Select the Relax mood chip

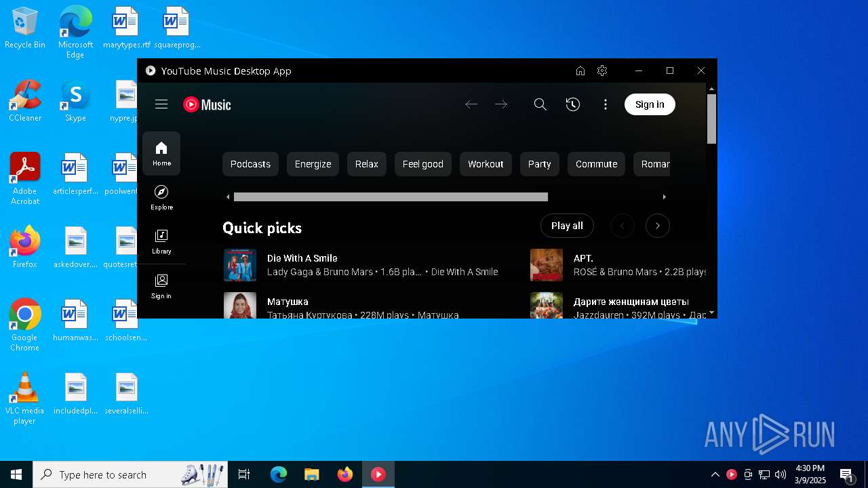(367, 164)
